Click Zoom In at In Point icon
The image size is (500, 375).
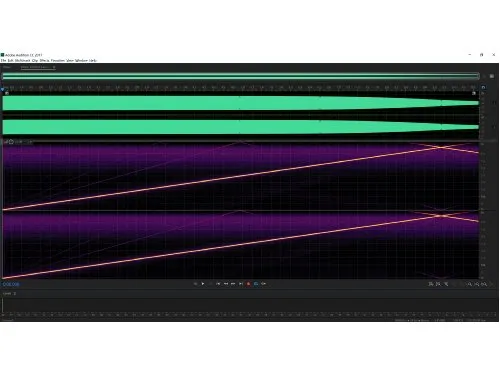(x=431, y=284)
